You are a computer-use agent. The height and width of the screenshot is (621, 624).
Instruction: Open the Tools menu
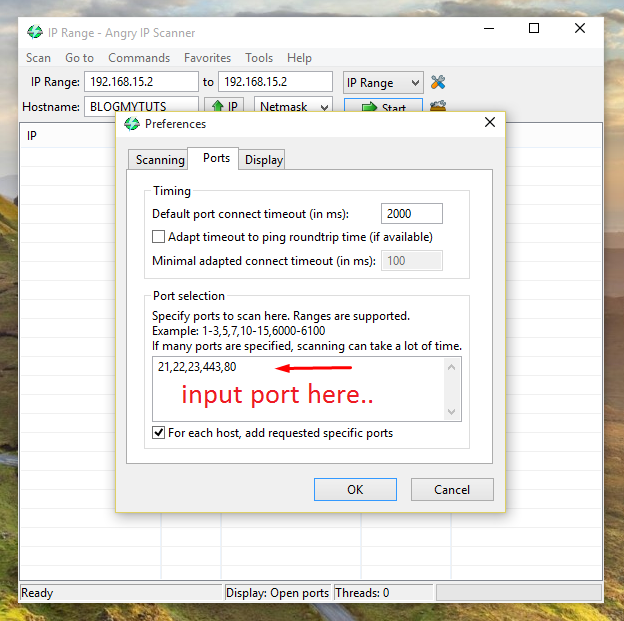coord(259,58)
